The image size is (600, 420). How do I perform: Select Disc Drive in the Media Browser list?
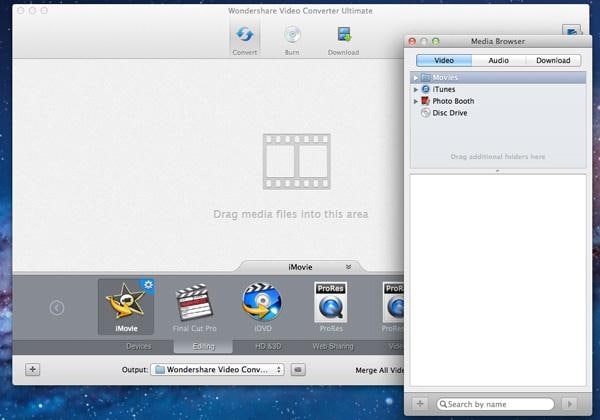coord(498,113)
